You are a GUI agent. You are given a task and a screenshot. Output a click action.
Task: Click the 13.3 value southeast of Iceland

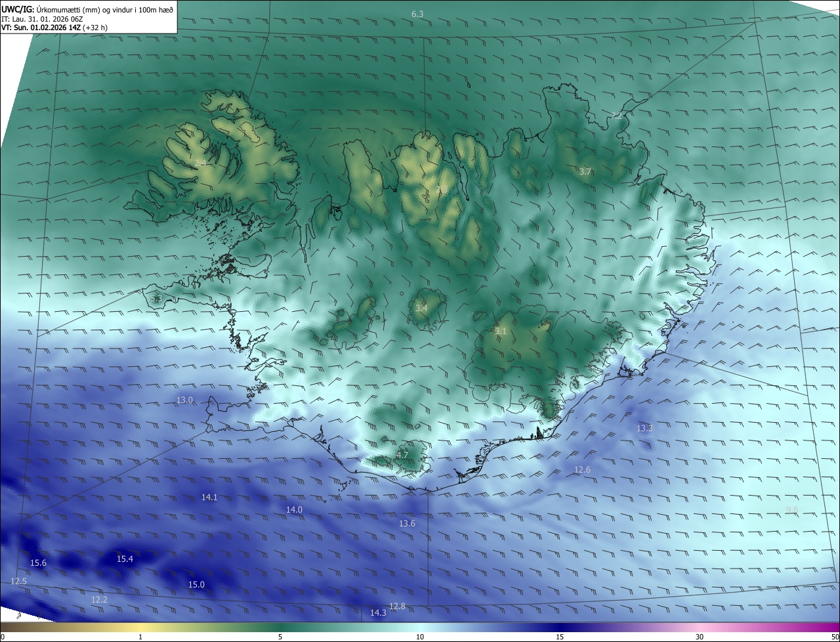coord(645,428)
